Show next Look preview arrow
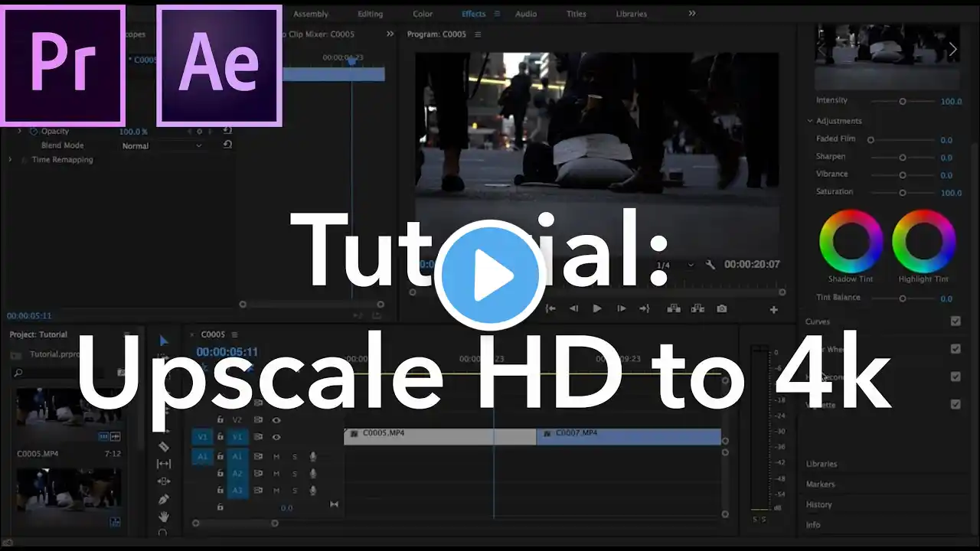Viewport: 980px width, 551px height. click(953, 49)
